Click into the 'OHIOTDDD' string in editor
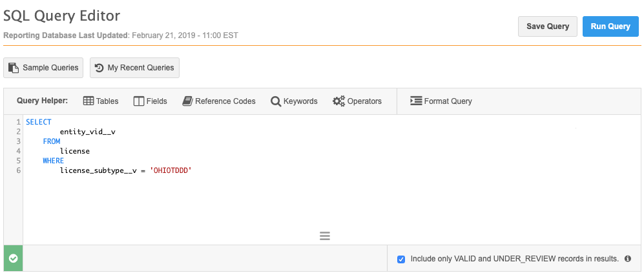 [171, 170]
